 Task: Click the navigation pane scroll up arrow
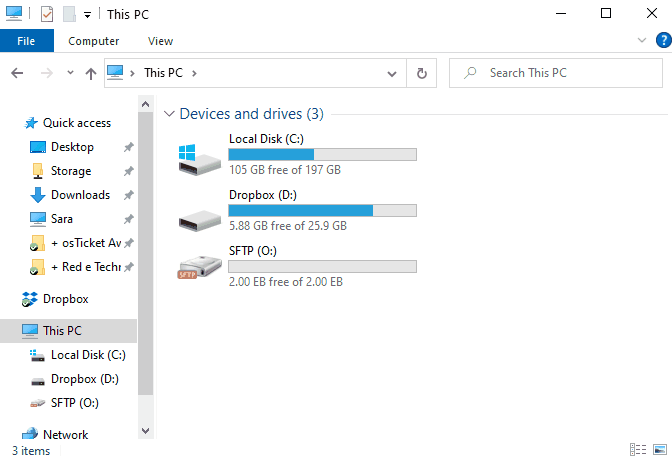[x=145, y=104]
